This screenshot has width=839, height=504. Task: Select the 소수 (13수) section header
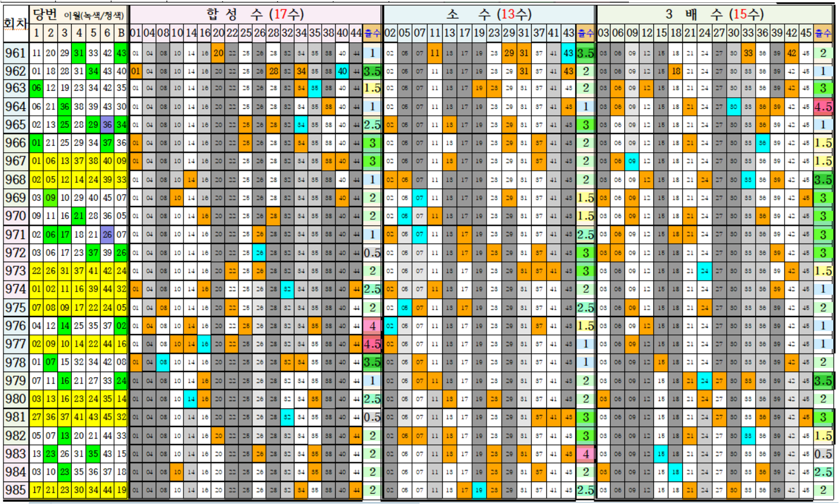(489, 14)
